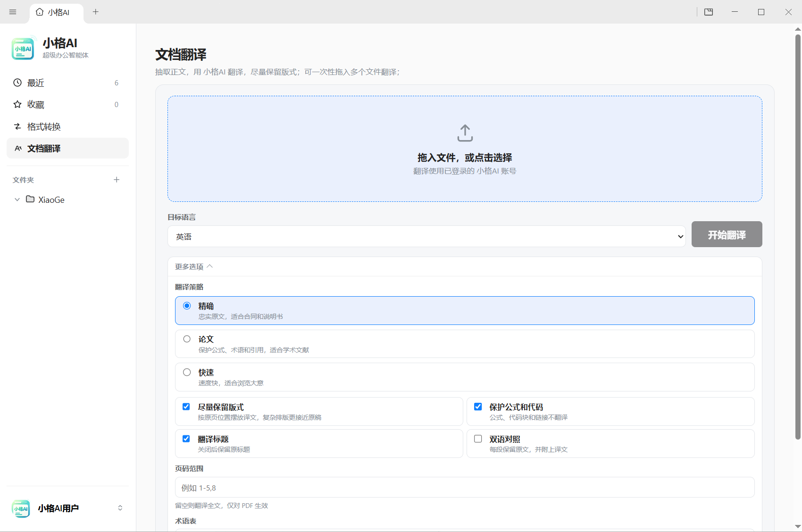Click the scrollbar up arrow
Viewport: 802px width, 532px height.
click(798, 29)
